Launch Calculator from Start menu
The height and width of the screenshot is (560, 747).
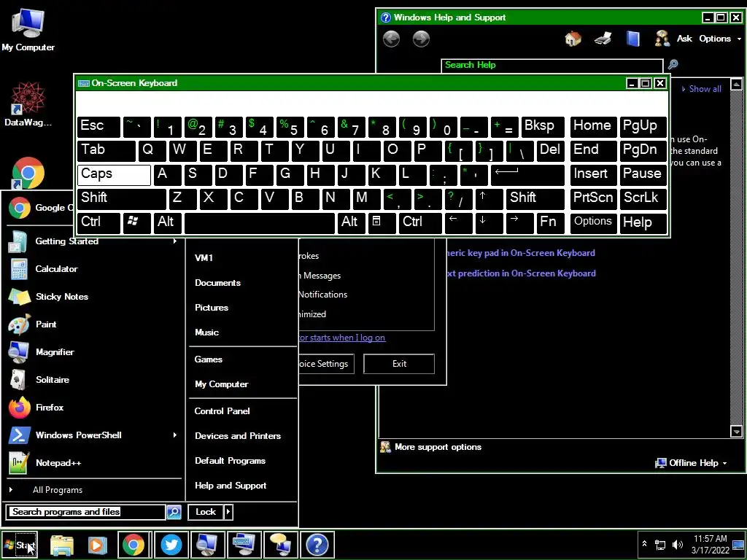point(56,269)
